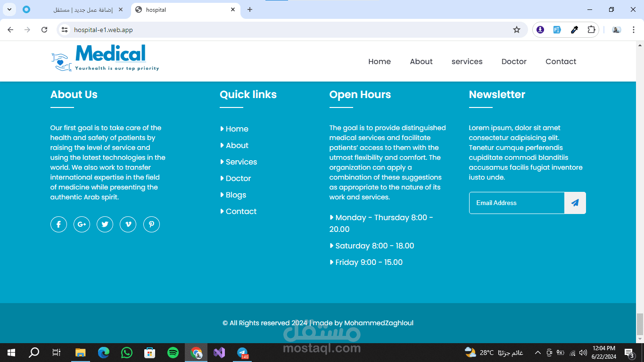Open the Pinterest social icon

coord(151,224)
